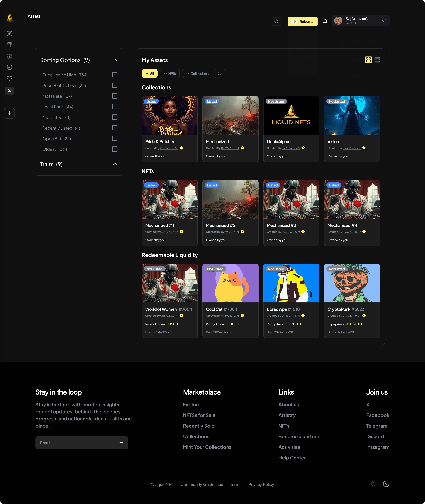Open the Discord footer link

[375, 436]
